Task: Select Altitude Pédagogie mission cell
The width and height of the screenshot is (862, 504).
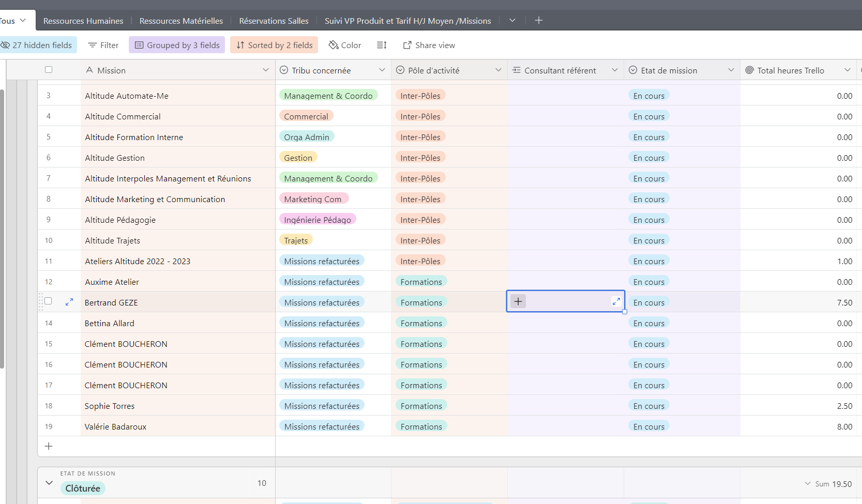Action: tap(178, 220)
